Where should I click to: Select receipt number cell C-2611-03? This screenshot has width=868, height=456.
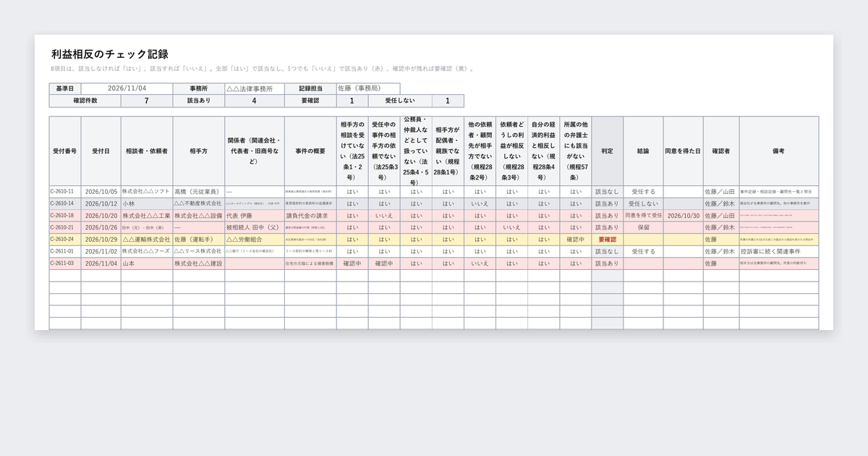(65, 263)
